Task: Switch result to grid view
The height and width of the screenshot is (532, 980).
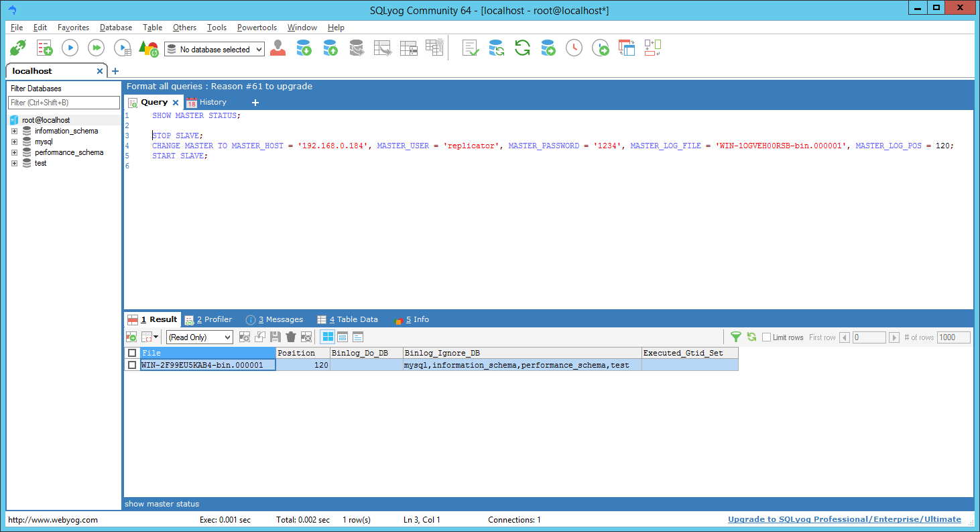Action: tap(327, 337)
